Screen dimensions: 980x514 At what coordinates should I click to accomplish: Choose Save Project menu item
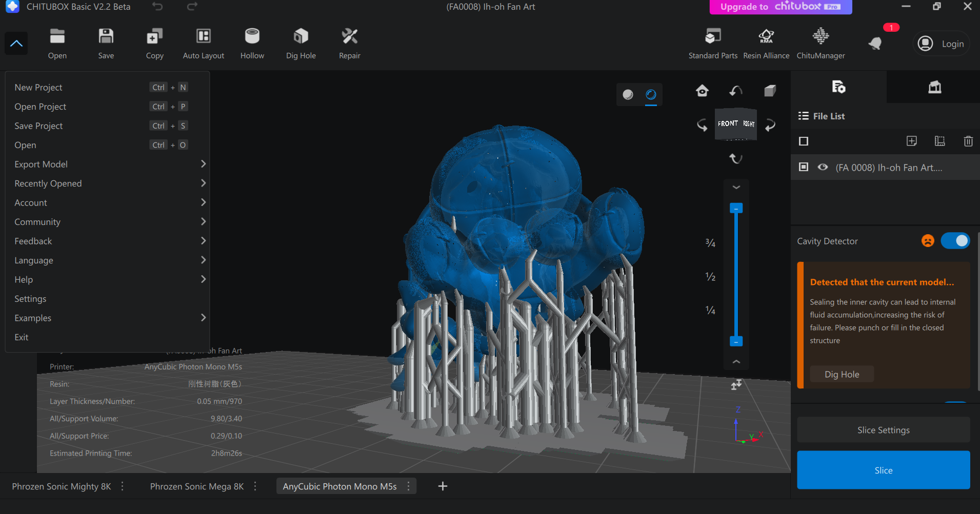point(107,126)
